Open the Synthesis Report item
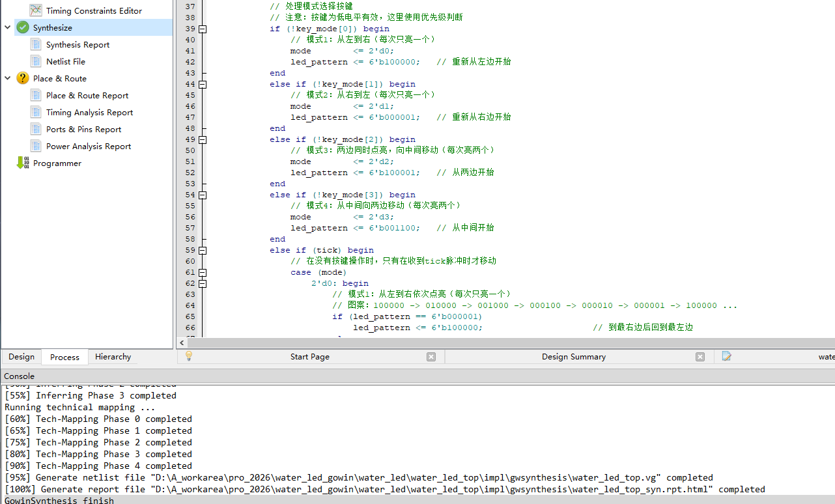The image size is (835, 504). 78,44
